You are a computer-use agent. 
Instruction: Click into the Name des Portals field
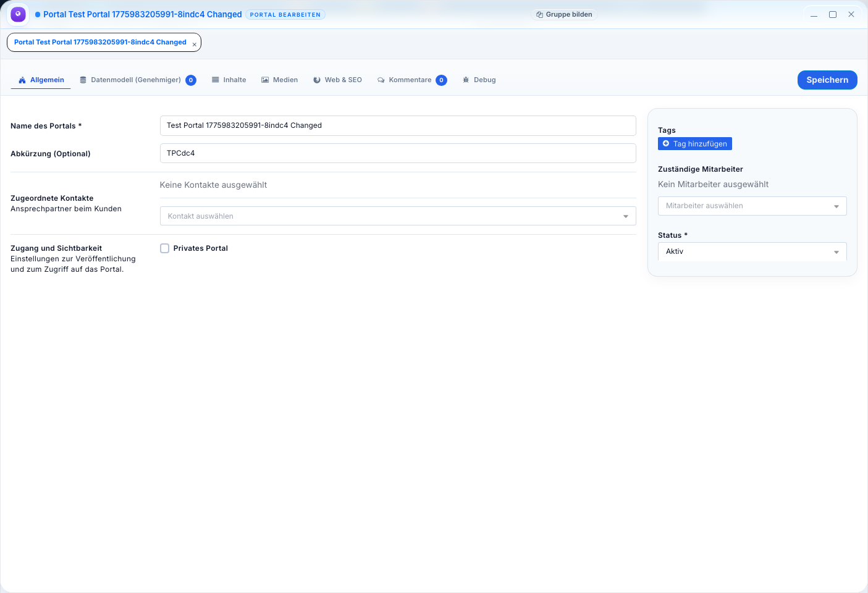coord(397,125)
